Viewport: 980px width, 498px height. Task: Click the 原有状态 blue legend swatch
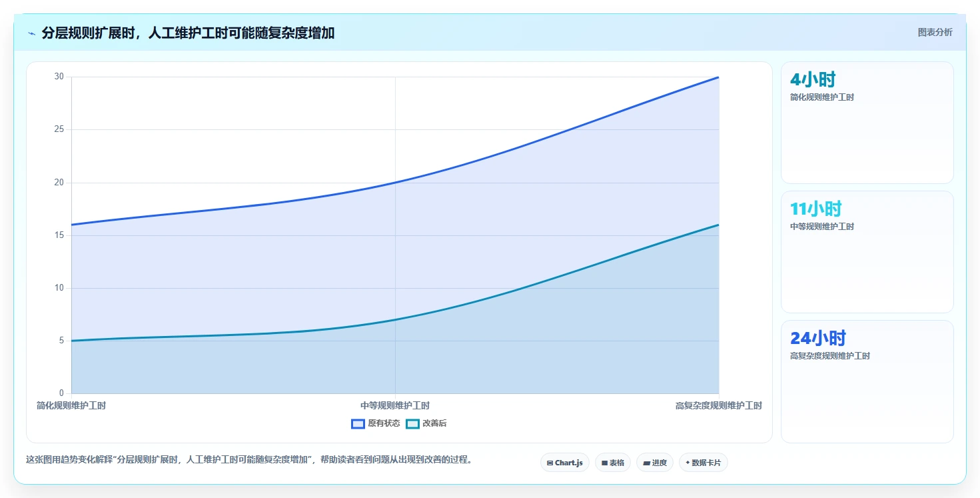pos(358,423)
